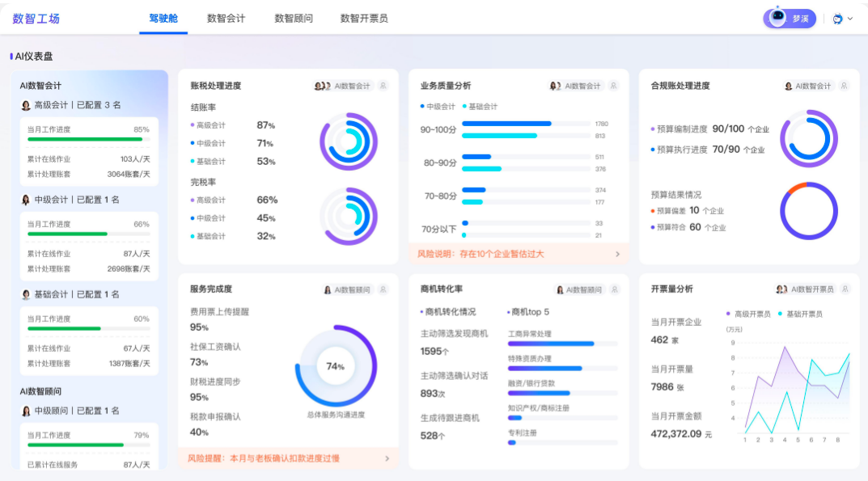This screenshot has width=868, height=481.
Task: Open the 梦溪 robot assistant
Action: [789, 18]
